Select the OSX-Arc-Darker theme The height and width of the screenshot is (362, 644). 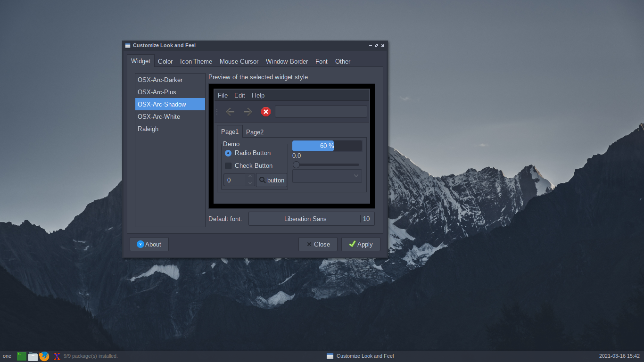click(x=170, y=80)
